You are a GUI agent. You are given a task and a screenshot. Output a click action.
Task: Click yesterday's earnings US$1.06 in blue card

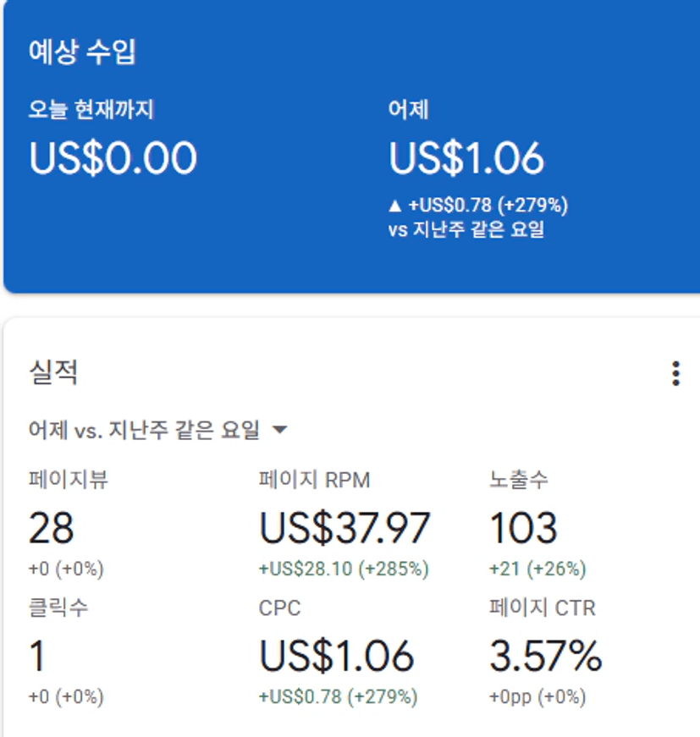(x=466, y=158)
